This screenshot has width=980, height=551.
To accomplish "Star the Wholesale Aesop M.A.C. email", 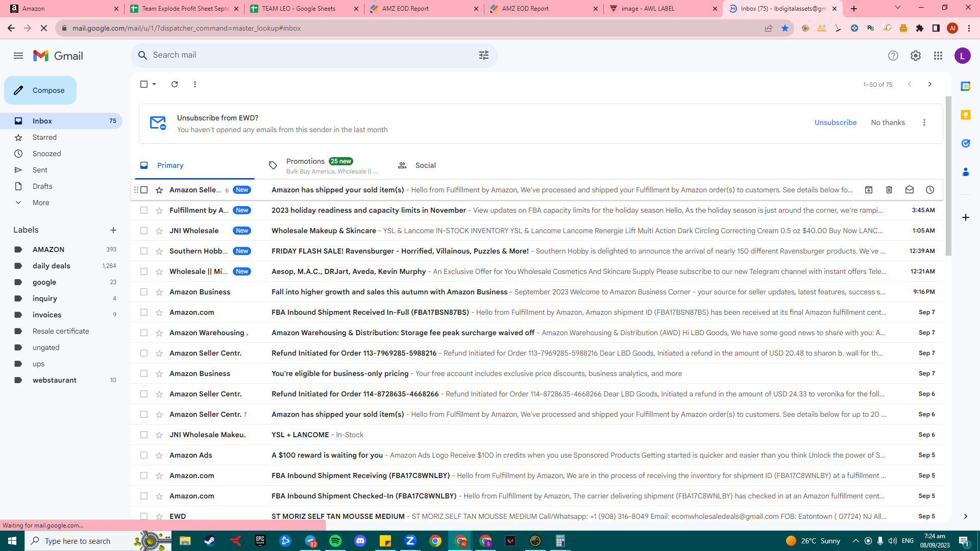I will tap(159, 271).
